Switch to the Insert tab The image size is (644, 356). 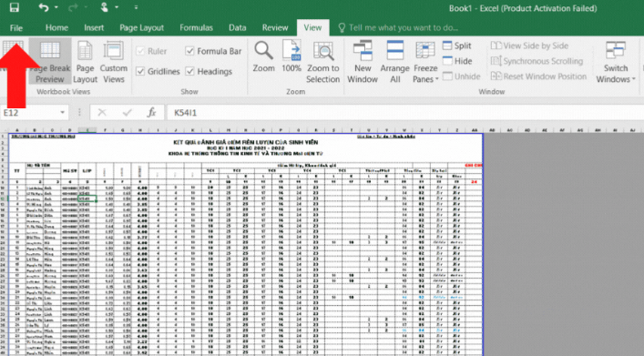(94, 28)
